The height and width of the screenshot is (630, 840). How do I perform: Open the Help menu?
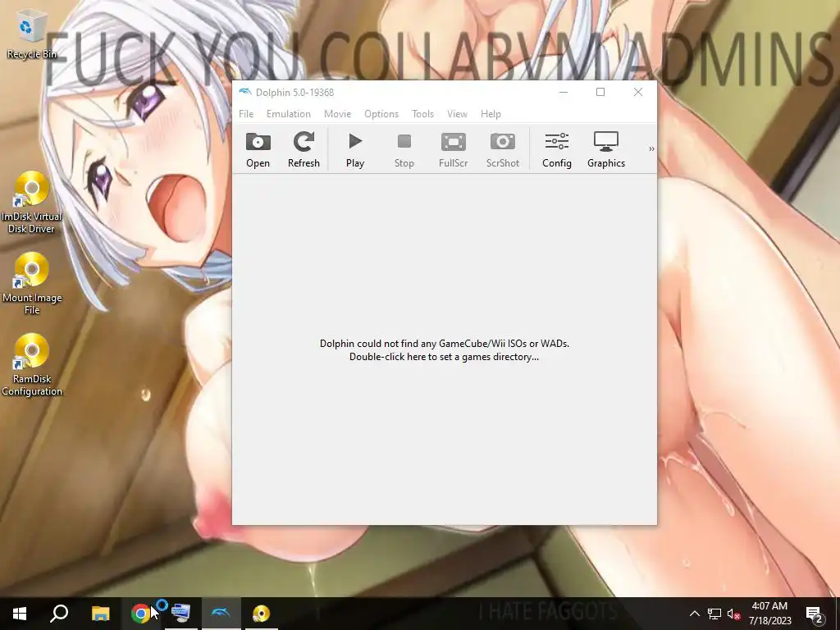[491, 113]
